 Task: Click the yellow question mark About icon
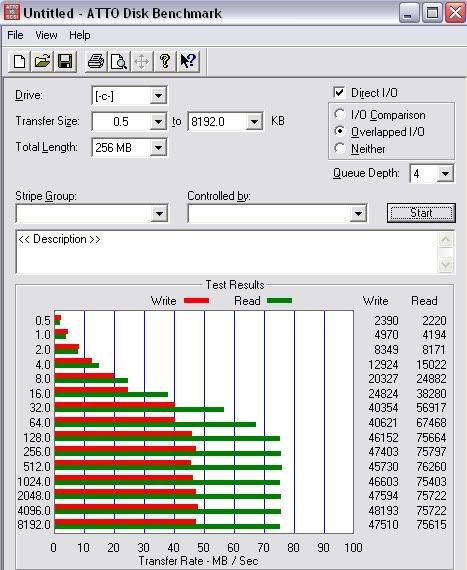(x=165, y=61)
